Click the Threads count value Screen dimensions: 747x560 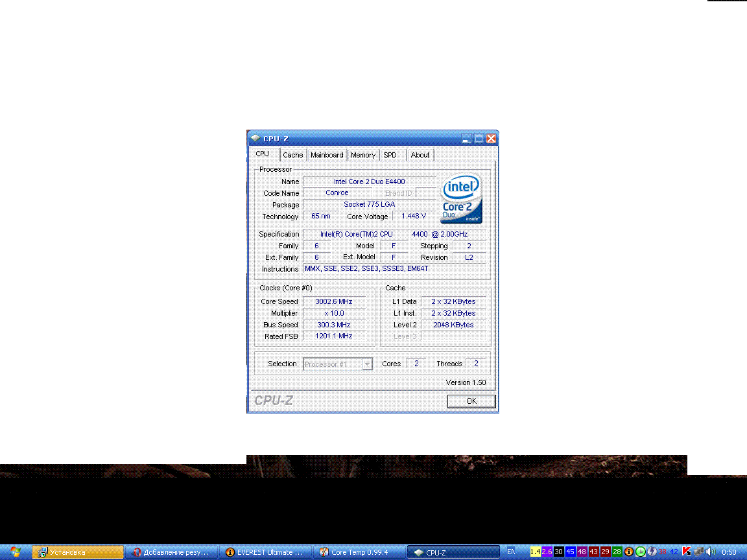476,364
